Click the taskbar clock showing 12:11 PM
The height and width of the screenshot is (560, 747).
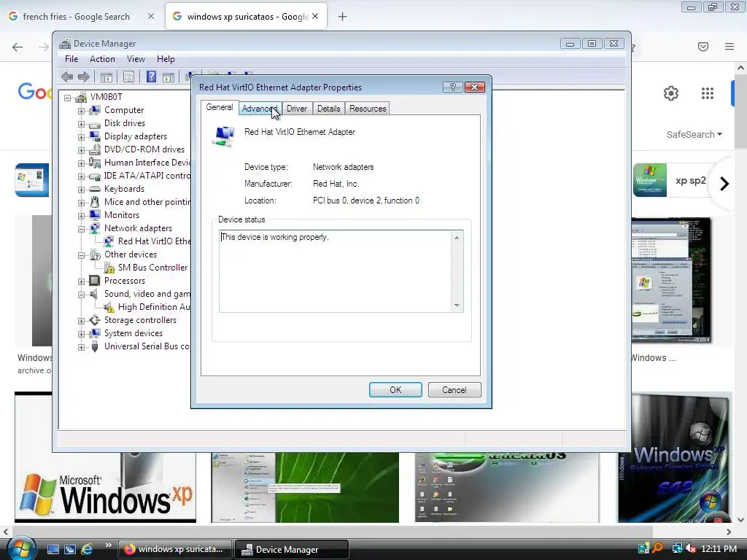pyautogui.click(x=719, y=549)
